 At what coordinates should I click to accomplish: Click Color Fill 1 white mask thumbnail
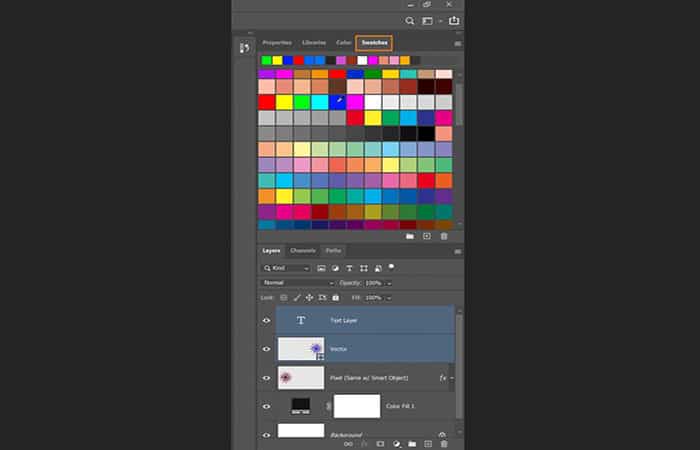pyautogui.click(x=357, y=406)
